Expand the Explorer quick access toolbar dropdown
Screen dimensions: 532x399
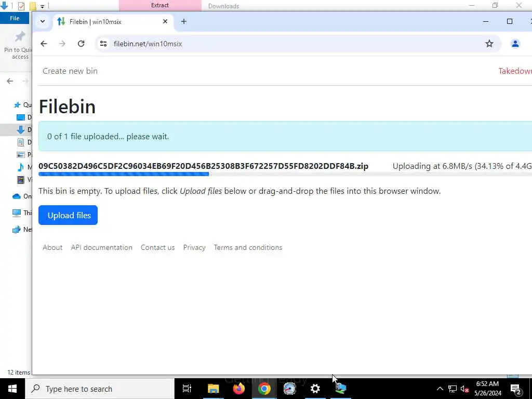click(x=42, y=6)
